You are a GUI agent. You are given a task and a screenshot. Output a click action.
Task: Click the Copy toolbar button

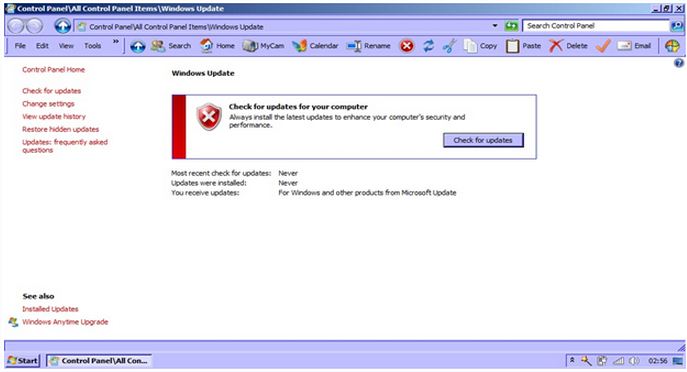tap(480, 46)
